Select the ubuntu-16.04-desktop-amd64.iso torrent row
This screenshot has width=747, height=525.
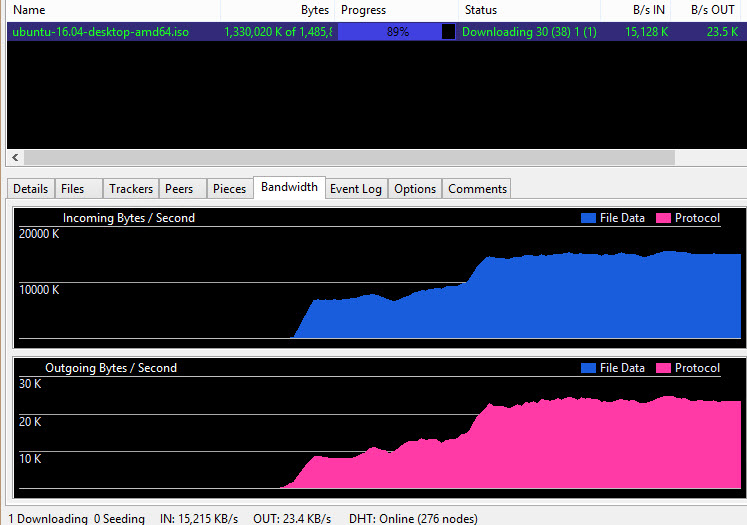point(376,32)
